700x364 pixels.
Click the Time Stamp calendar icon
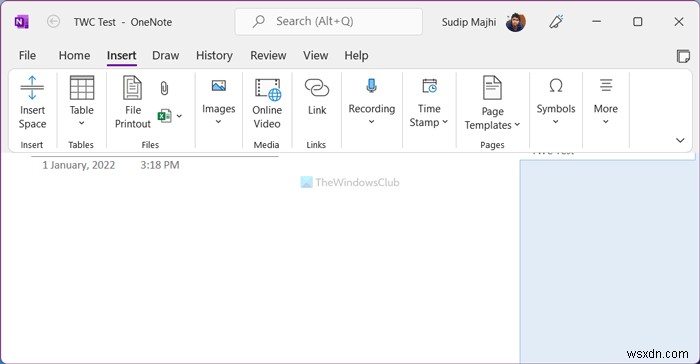pos(429,85)
